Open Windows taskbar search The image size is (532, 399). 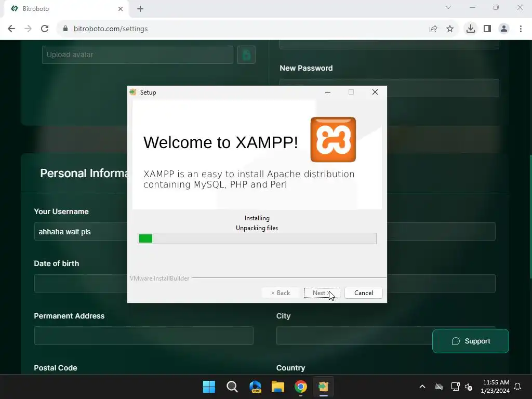(232, 387)
